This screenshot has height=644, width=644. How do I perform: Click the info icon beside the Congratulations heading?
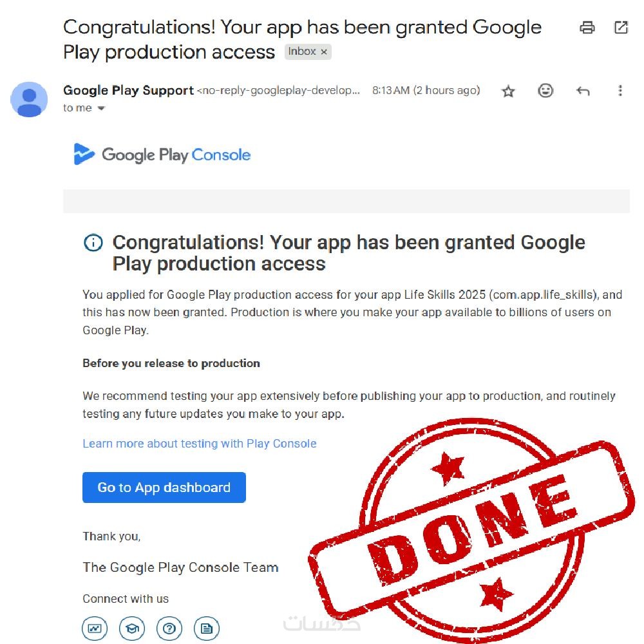93,243
